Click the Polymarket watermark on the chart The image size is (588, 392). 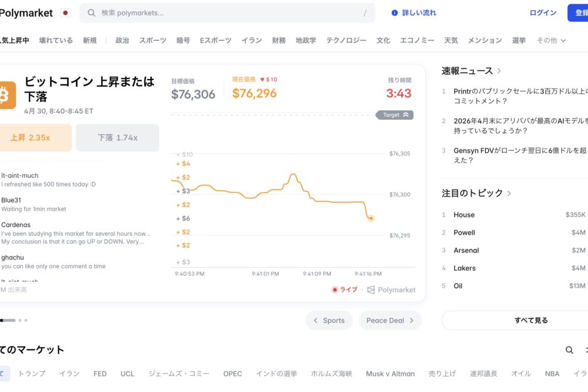pos(391,290)
